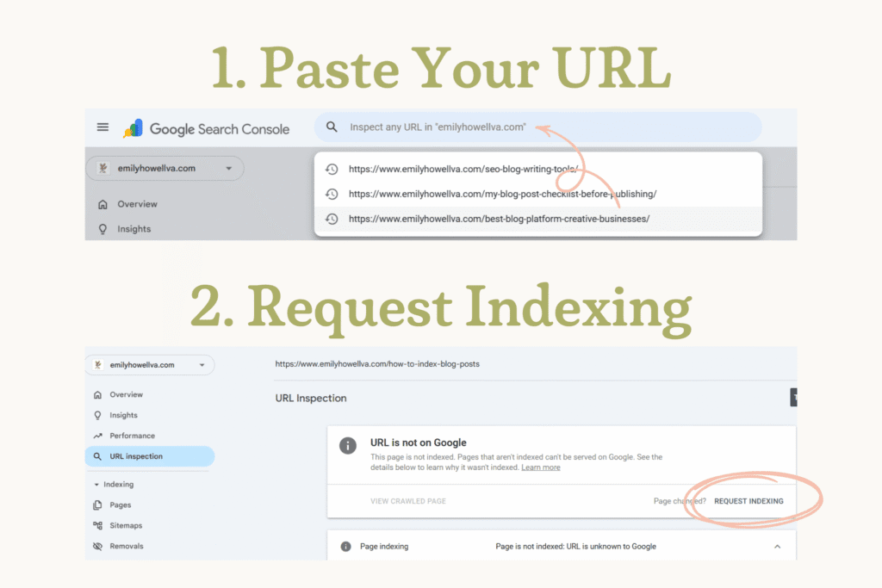This screenshot has width=882, height=588.
Task: Open Insights in the top sidebar
Action: [x=134, y=229]
